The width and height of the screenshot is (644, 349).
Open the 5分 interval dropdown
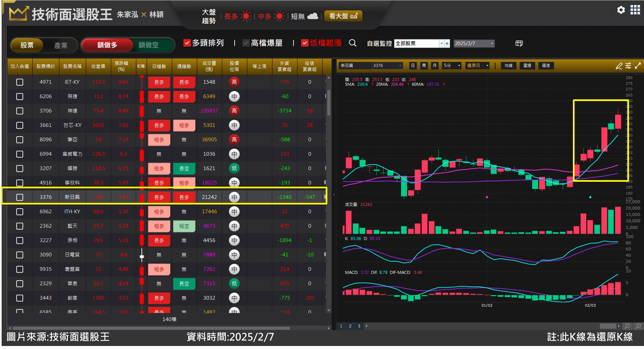pos(459,66)
